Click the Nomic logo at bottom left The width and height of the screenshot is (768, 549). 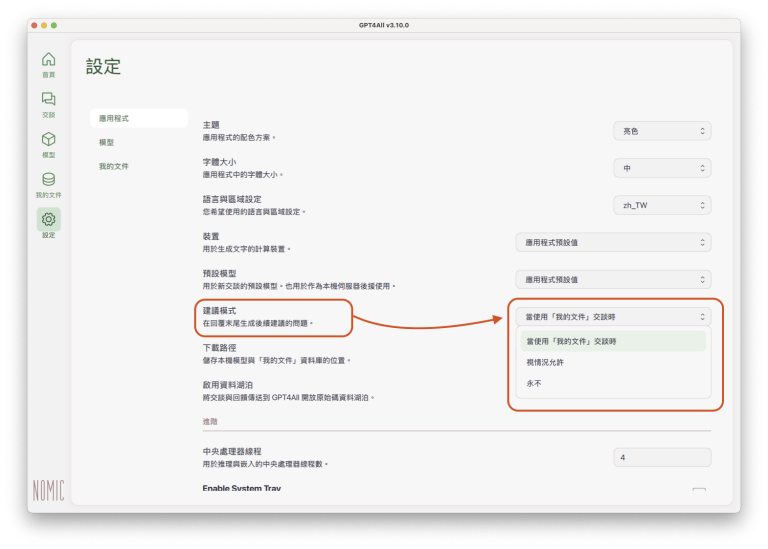pyautogui.click(x=48, y=490)
